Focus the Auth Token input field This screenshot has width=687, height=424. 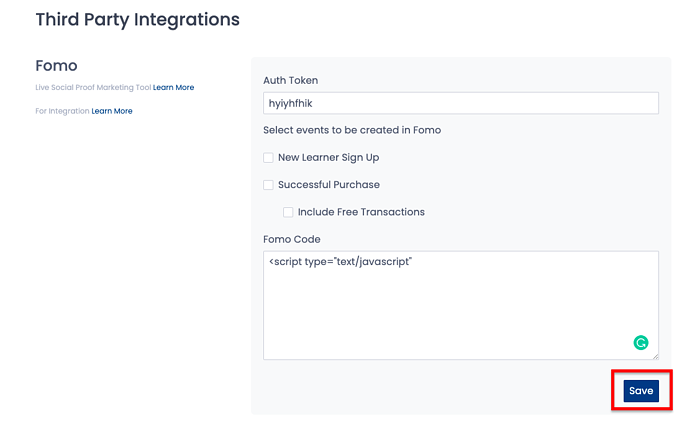pyautogui.click(x=460, y=103)
